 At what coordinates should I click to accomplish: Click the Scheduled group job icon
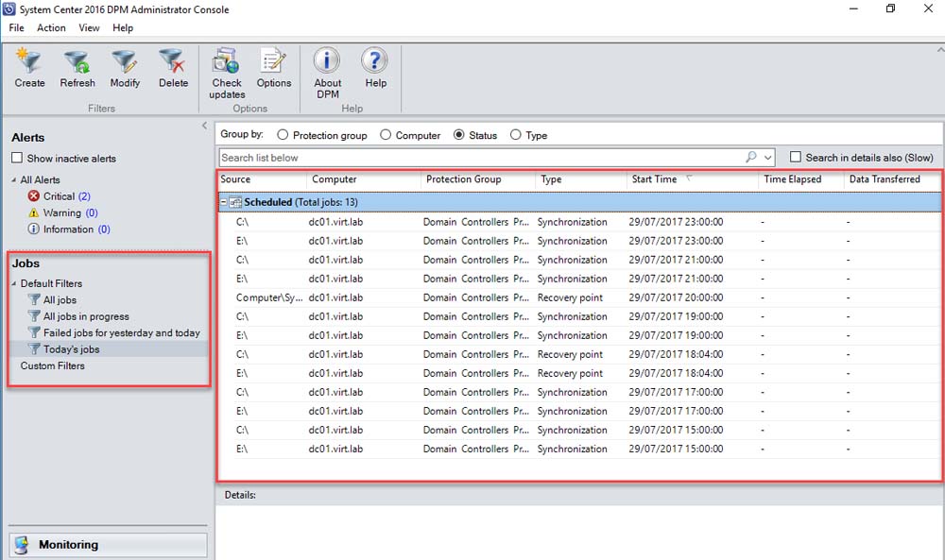(x=235, y=202)
